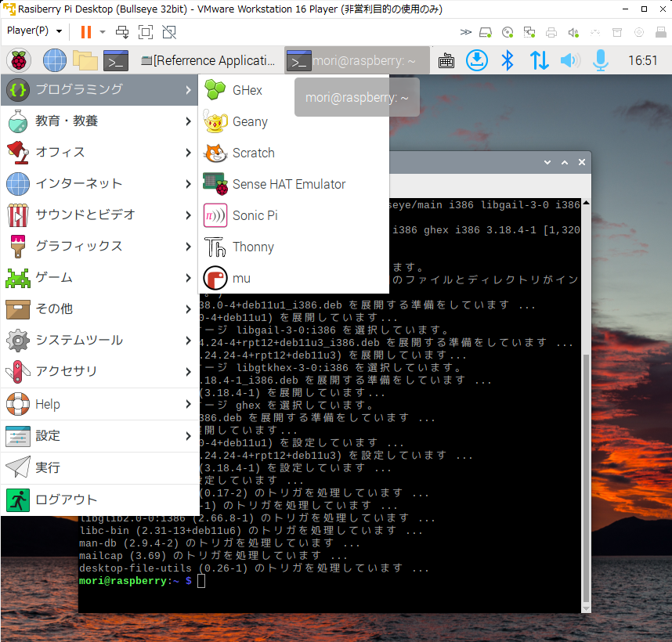Maximize the terminal window via up chevron
Screen dimensions: 672x642
565,162
